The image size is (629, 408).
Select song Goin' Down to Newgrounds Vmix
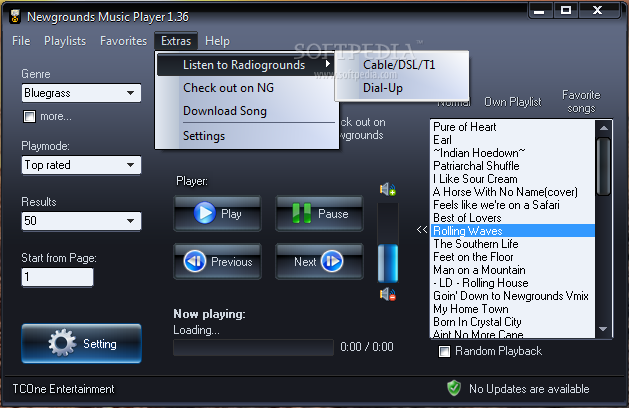511,296
